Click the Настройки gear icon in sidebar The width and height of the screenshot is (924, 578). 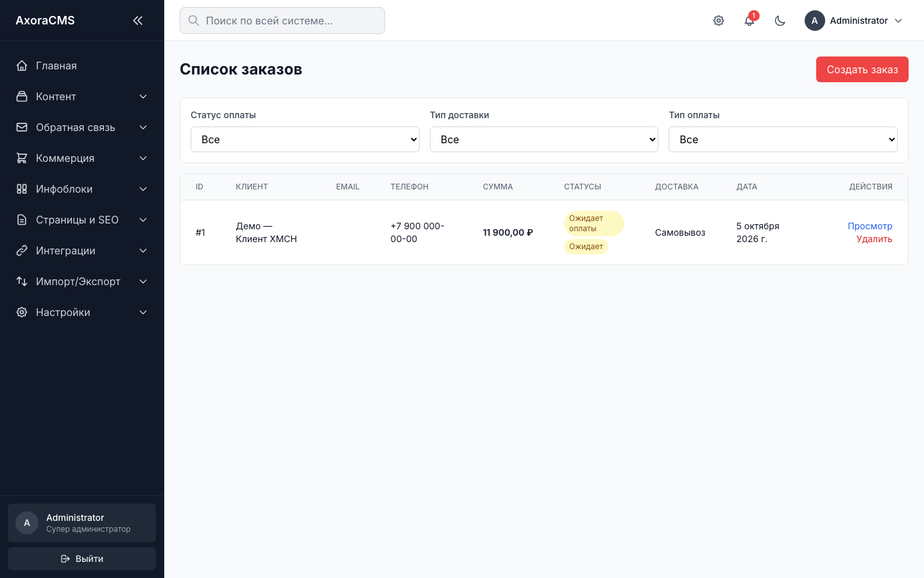22,312
